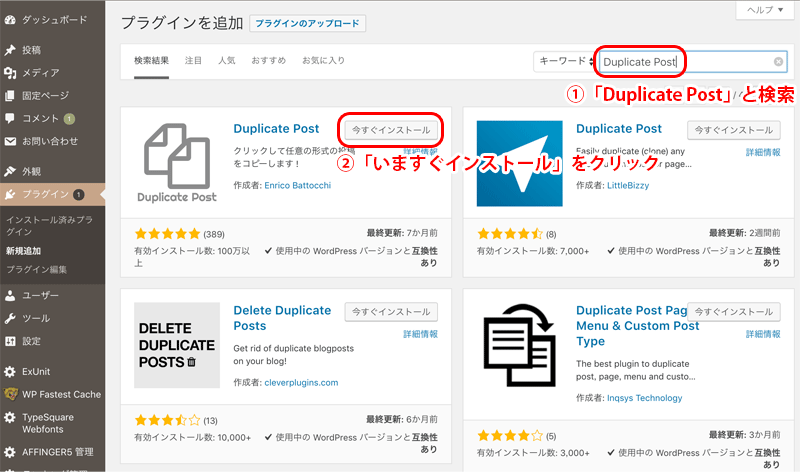Click the ユーザー person icon
Viewport: 800px width, 472px height.
click(10, 295)
